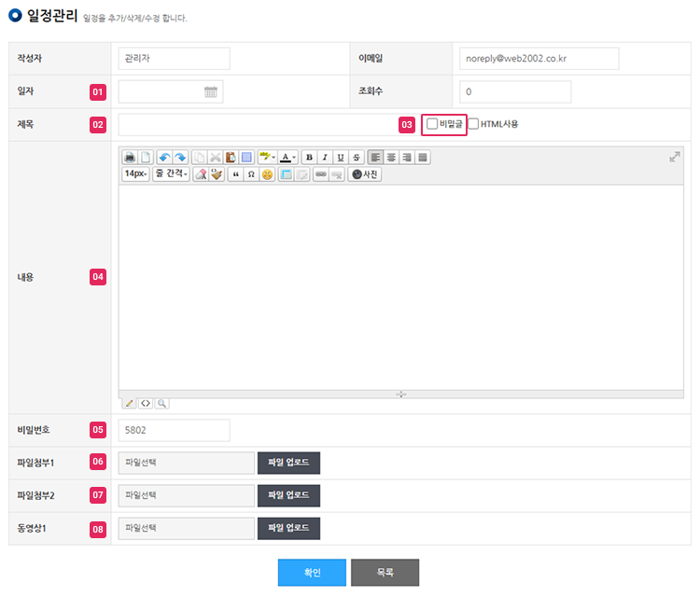700x596 pixels.
Task: Click the 조회수 view count field
Action: pos(515,92)
